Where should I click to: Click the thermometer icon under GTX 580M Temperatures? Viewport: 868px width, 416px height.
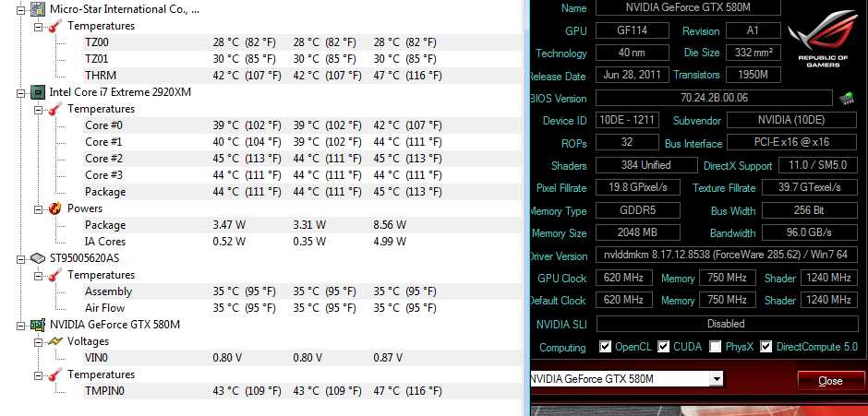click(x=54, y=374)
